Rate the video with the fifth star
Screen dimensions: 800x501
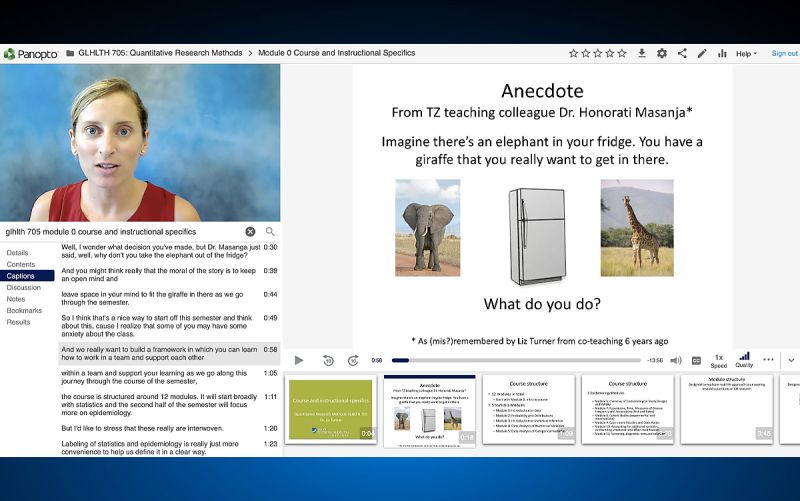tap(622, 53)
